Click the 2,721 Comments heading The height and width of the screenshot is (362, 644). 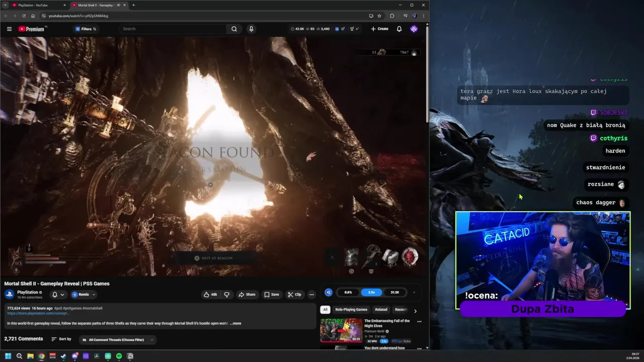pos(24,339)
